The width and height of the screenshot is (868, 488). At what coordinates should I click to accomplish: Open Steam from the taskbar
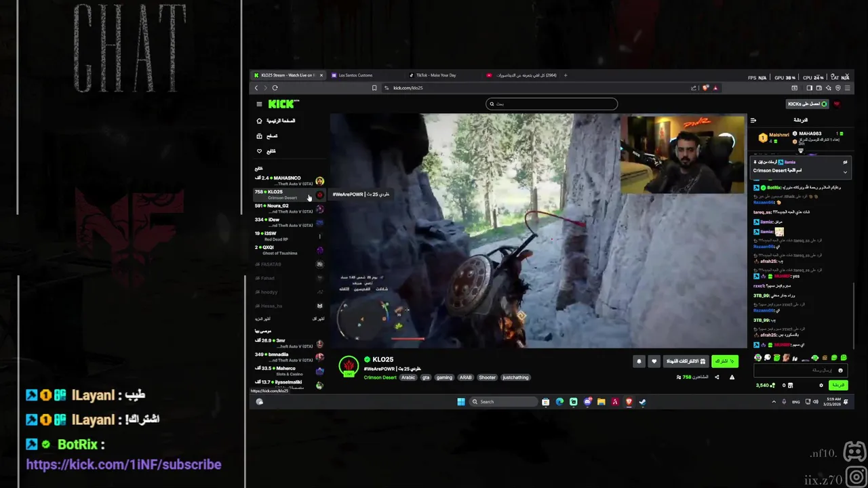(642, 402)
